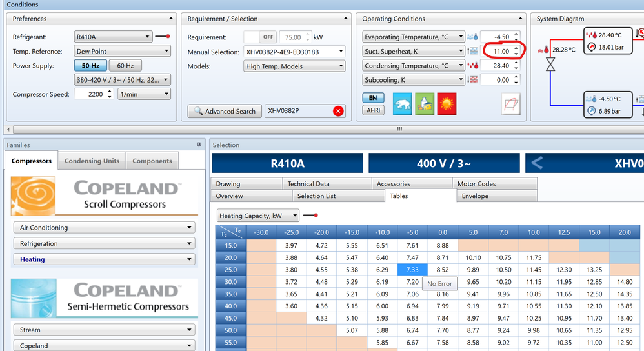Select the sun high-temperature preset

click(x=447, y=104)
